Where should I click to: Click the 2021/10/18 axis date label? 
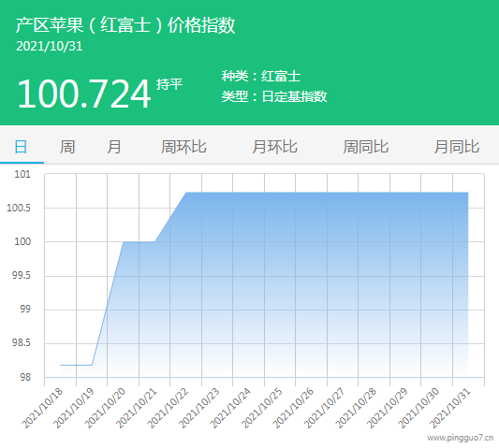[43, 409]
